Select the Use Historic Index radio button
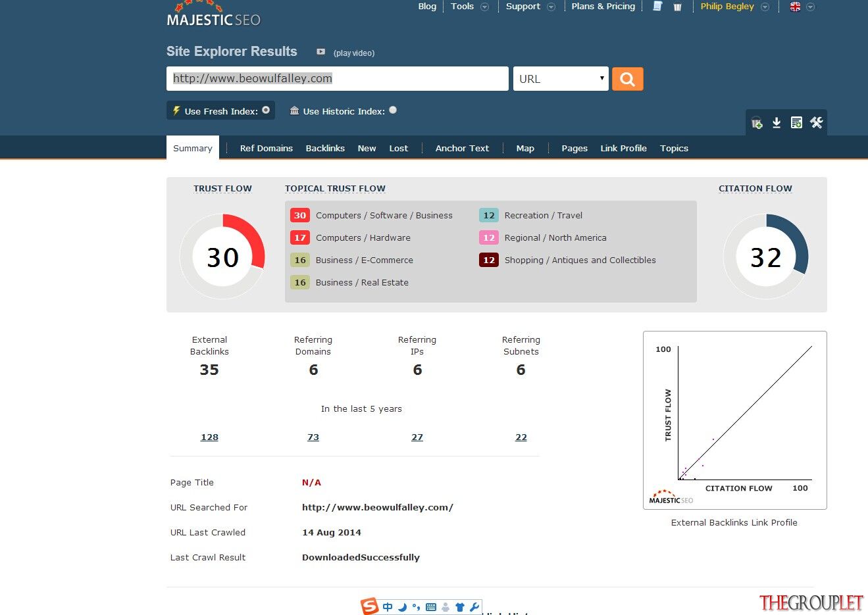 [x=393, y=110]
